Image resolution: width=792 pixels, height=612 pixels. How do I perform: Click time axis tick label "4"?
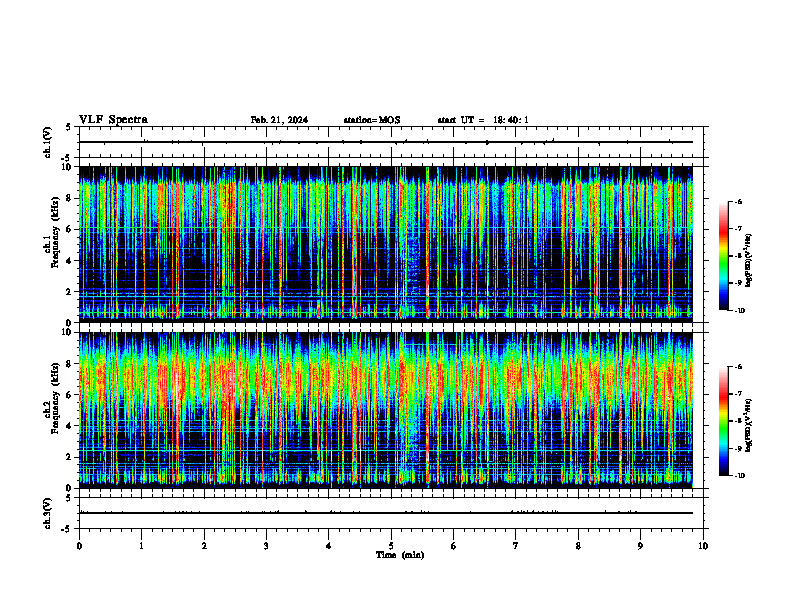click(x=329, y=546)
